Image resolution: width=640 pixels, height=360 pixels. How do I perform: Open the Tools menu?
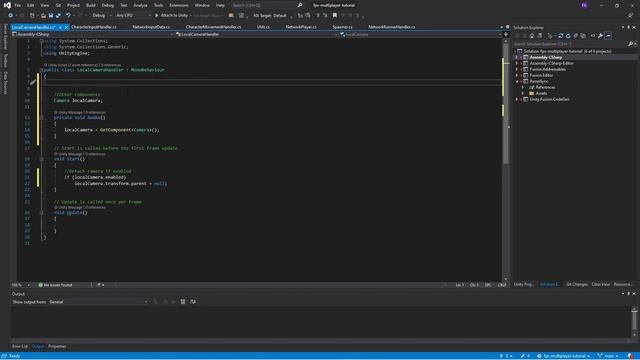pos(158,5)
